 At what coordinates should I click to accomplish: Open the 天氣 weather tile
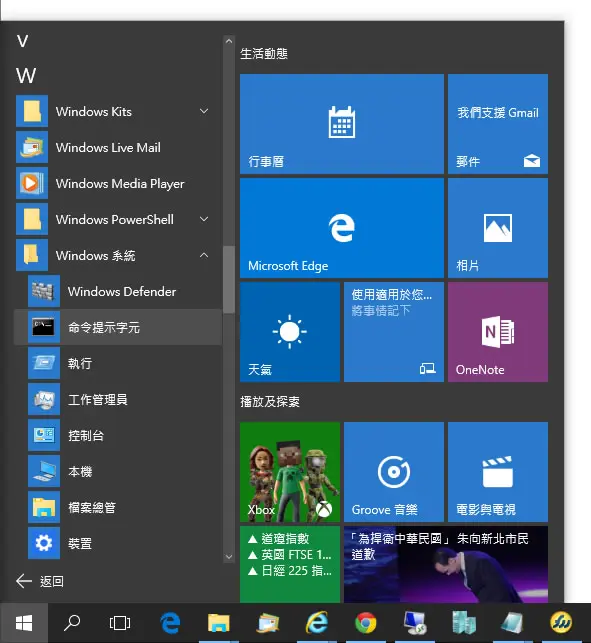coord(290,332)
